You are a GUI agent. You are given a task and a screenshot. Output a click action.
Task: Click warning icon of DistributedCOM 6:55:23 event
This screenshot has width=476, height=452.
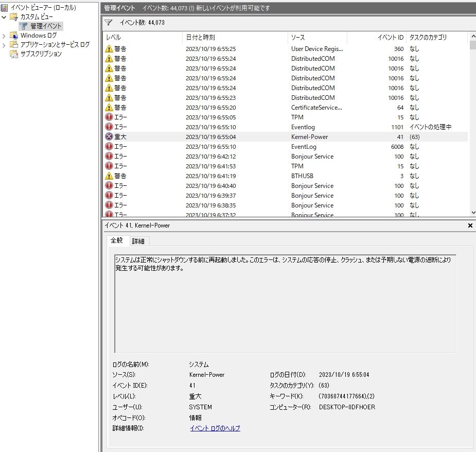coord(109,97)
